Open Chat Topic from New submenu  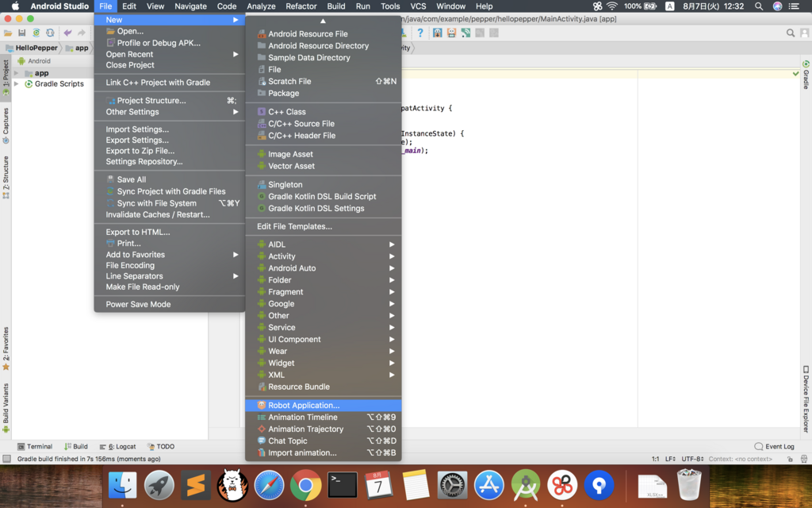pyautogui.click(x=324, y=441)
